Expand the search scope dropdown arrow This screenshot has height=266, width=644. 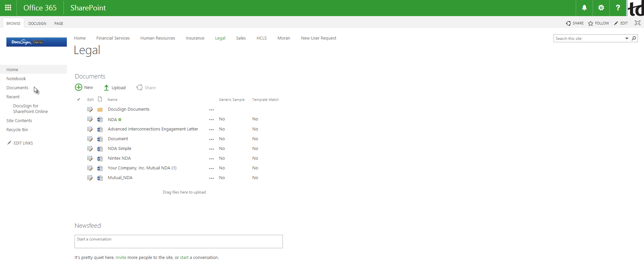[x=627, y=39]
